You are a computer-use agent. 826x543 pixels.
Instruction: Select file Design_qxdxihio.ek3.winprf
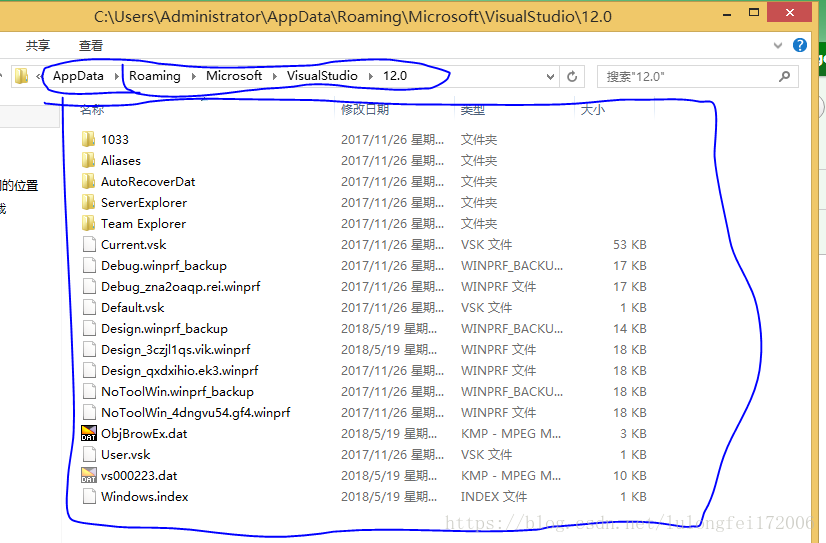click(180, 371)
